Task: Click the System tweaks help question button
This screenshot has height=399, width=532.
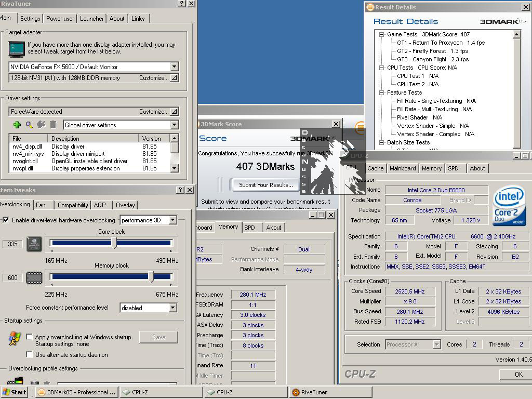Action: [x=180, y=190]
